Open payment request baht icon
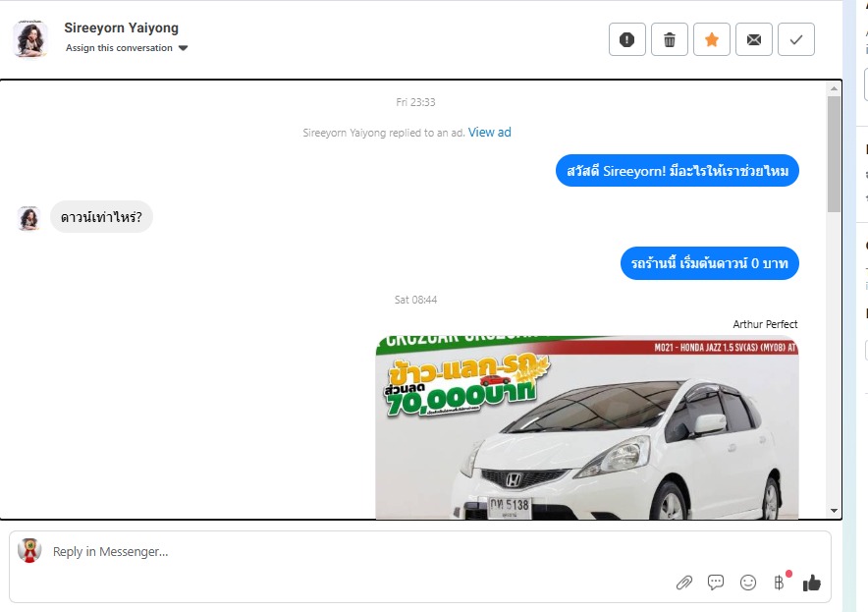 coord(779,583)
